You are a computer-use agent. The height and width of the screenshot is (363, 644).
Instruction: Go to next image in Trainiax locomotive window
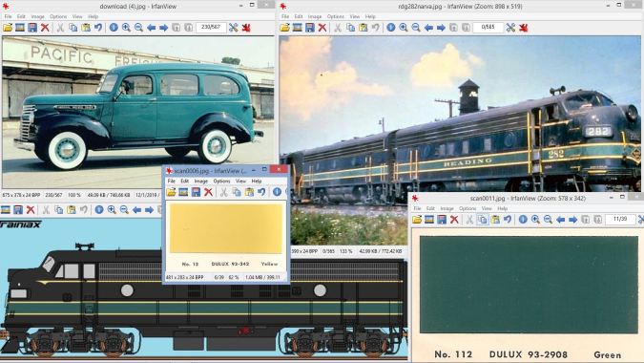coord(149,209)
